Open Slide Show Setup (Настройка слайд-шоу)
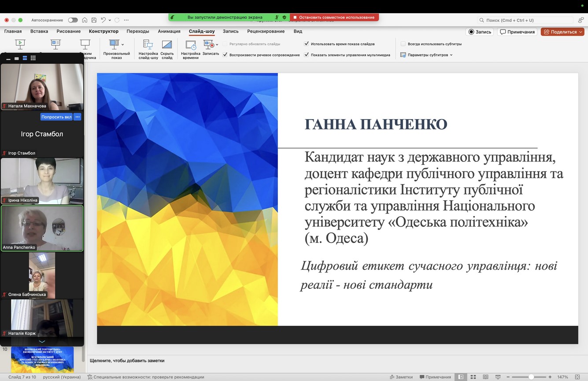The image size is (588, 381). (148, 45)
